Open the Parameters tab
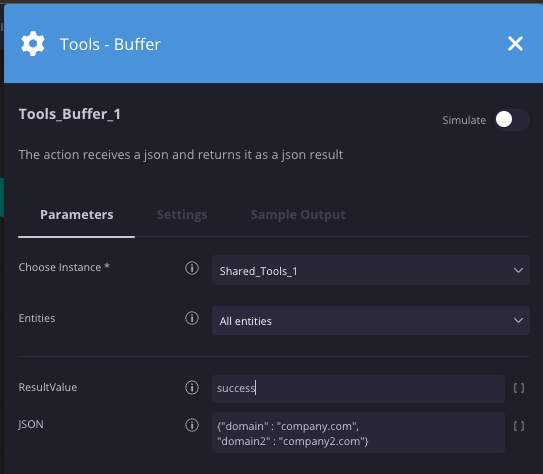Screen dimensions: 543x474 pyautogui.click(x=77, y=215)
